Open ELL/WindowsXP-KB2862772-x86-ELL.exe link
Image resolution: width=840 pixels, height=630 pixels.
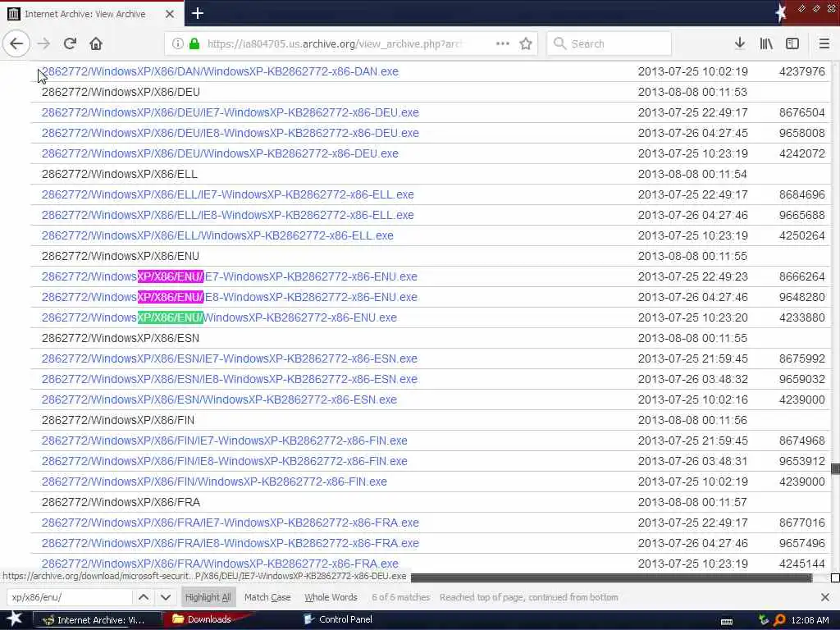217,235
